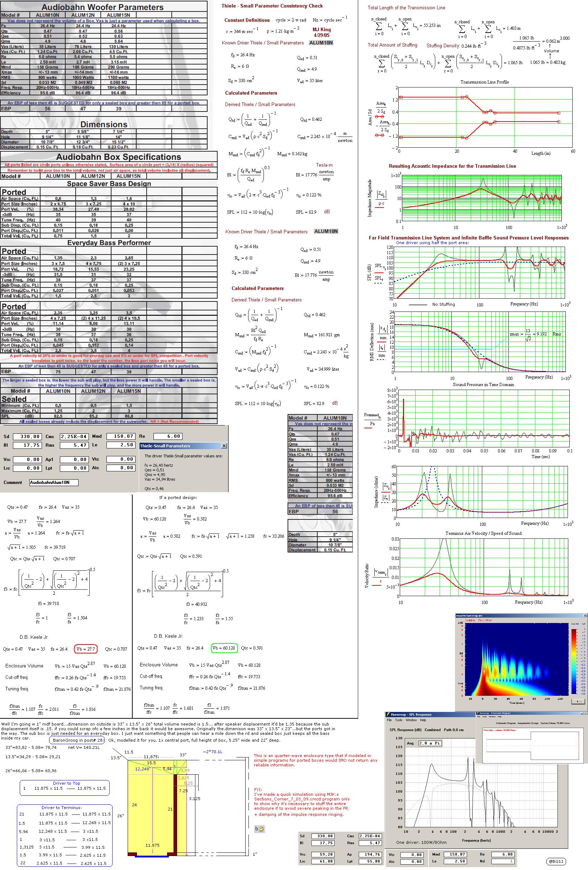Click the Lrc field showing 0,00
The height and width of the screenshot is (870, 588).
27,468
